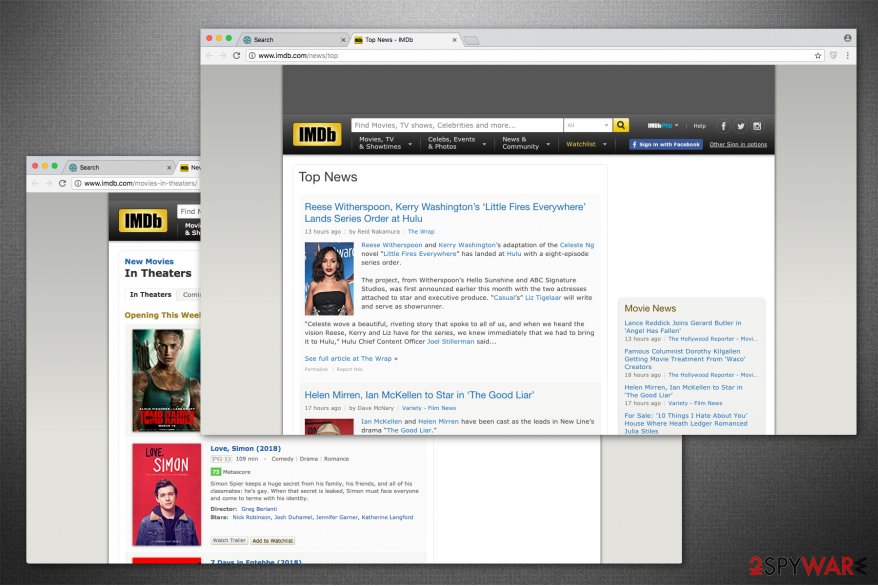Select the Top News - IMDb tab
This screenshot has width=878, height=586.
(x=406, y=40)
